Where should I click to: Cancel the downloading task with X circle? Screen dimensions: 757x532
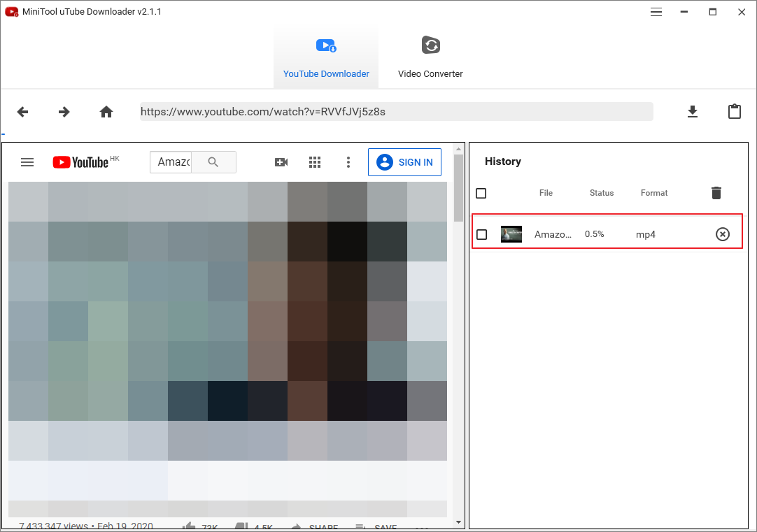tap(722, 234)
